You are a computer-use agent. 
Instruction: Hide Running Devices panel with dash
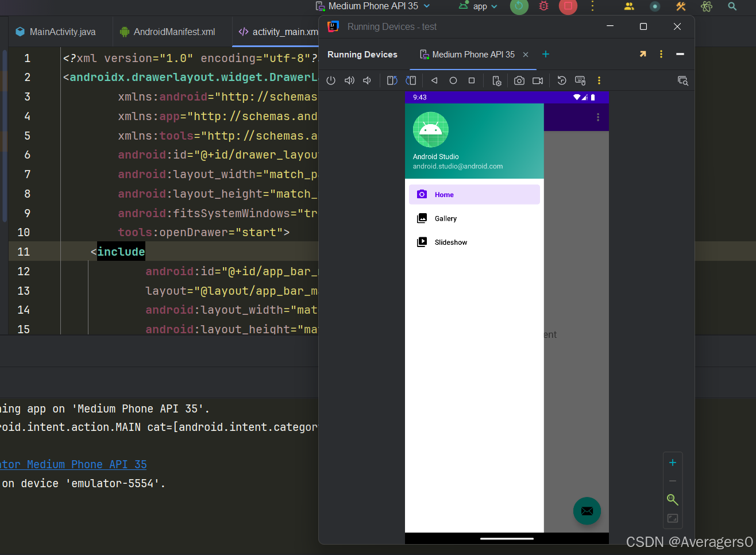click(680, 54)
